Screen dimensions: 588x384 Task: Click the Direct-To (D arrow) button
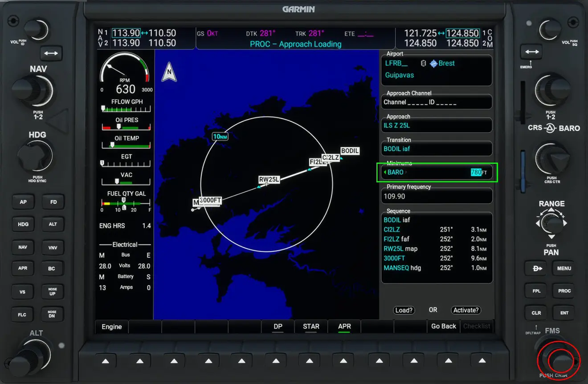(537, 269)
